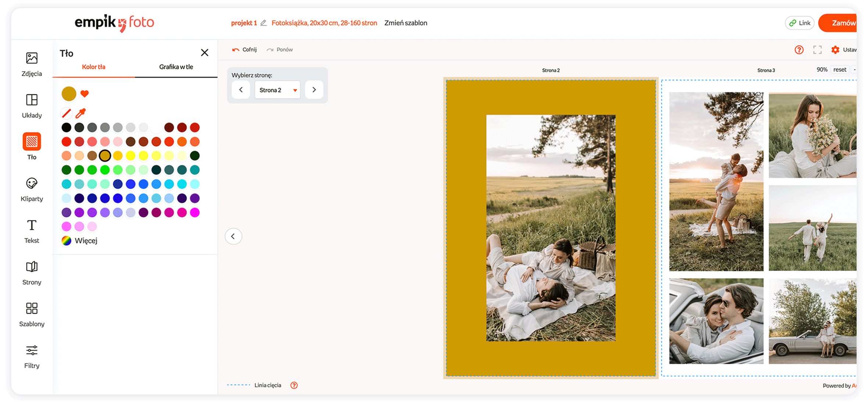Click the heart favorite color icon
Viewport: 868px width, 402px height.
click(85, 94)
